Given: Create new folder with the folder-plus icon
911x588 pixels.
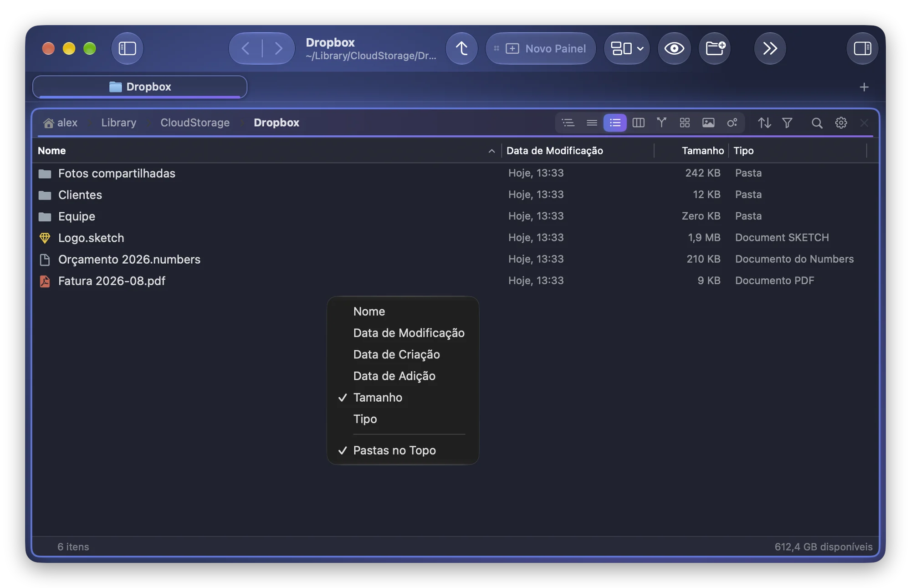Looking at the screenshot, I should (715, 48).
